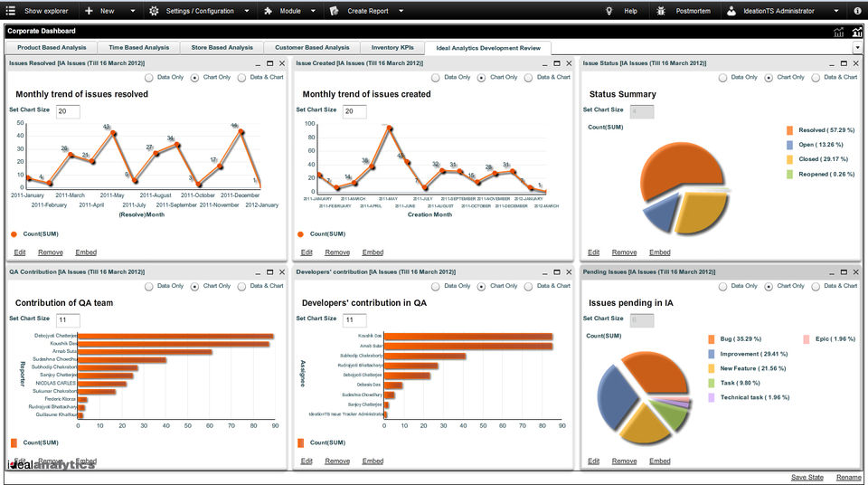Click the Improvement legend color swatch
This screenshot has width=868, height=485.
tap(712, 354)
